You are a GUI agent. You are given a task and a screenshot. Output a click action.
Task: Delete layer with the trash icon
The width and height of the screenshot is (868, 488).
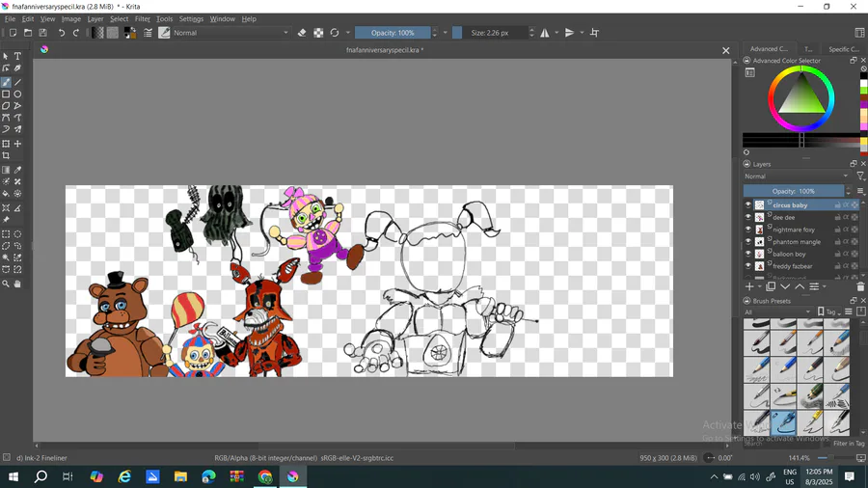pos(859,286)
